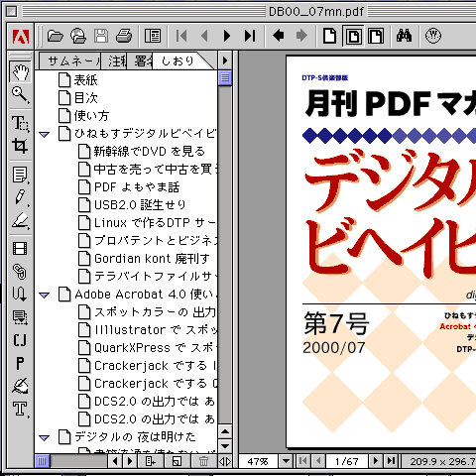The width and height of the screenshot is (476, 476).
Task: Click the 1/67 page number field
Action: pos(346,461)
